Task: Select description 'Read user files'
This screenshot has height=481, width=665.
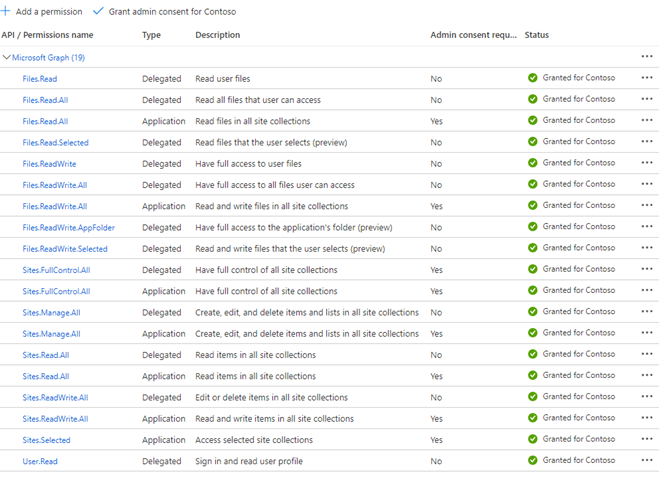Action: click(223, 79)
